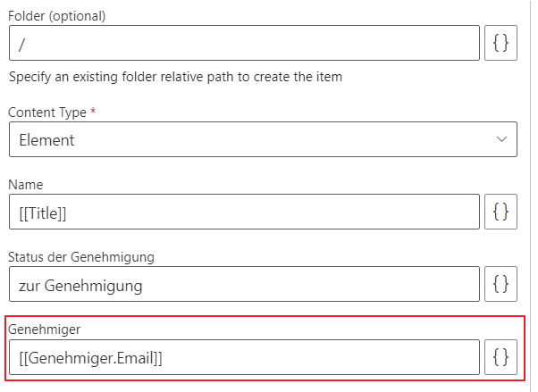Viewport: 538px width, 392px height.
Task: Click into the Name text field
Action: point(244,212)
